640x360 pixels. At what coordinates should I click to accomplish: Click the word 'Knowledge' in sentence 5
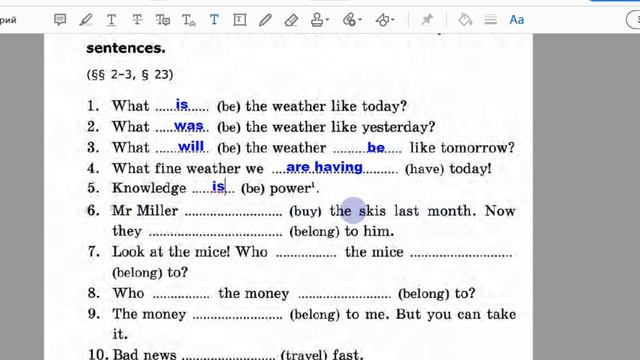(149, 188)
